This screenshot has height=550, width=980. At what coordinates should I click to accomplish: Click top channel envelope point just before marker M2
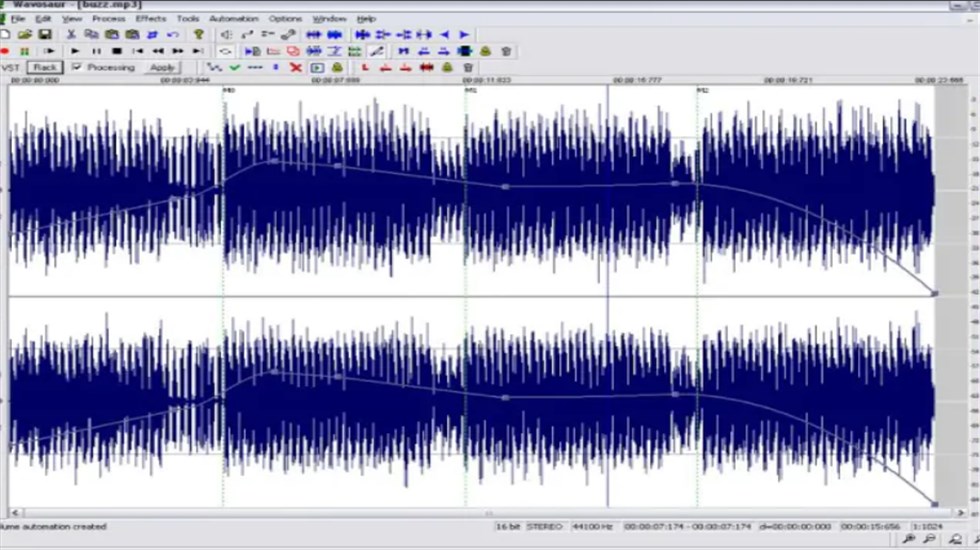click(674, 184)
